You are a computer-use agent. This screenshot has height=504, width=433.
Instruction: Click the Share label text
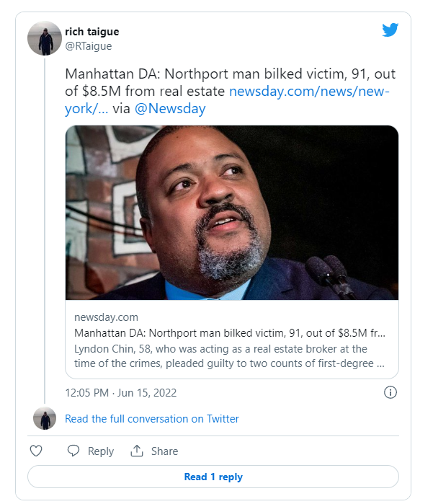[164, 451]
